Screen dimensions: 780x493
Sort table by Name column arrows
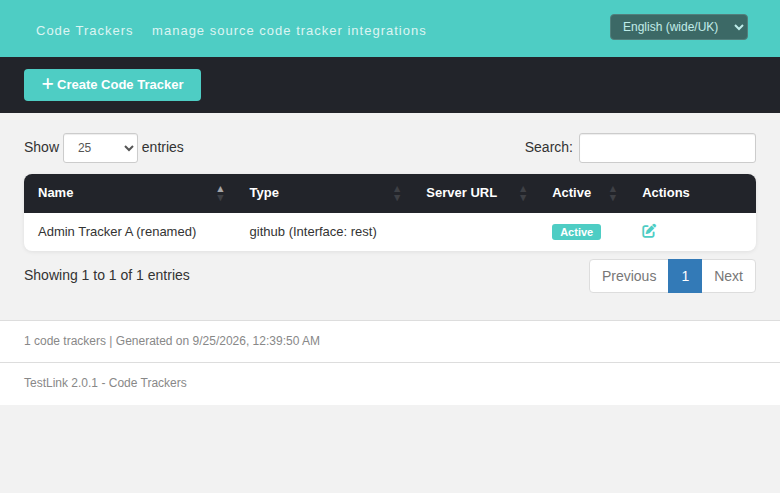(220, 193)
